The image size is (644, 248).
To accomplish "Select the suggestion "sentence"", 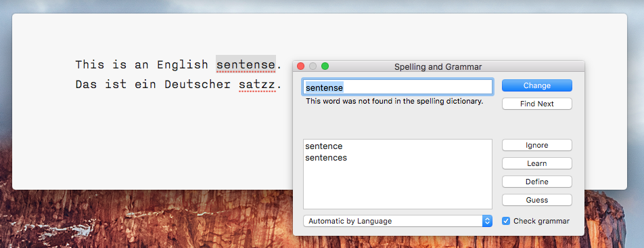I will coord(323,146).
